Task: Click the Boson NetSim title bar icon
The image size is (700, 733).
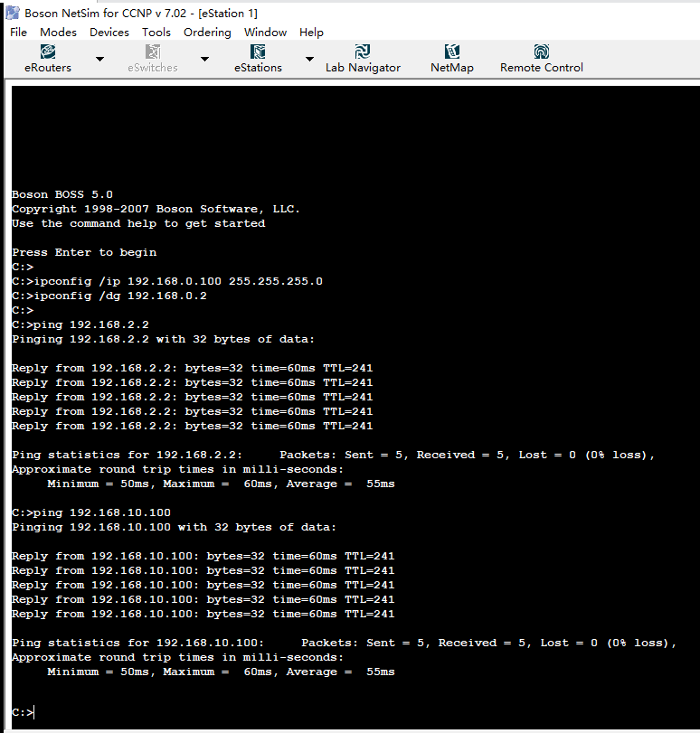Action: [13, 13]
